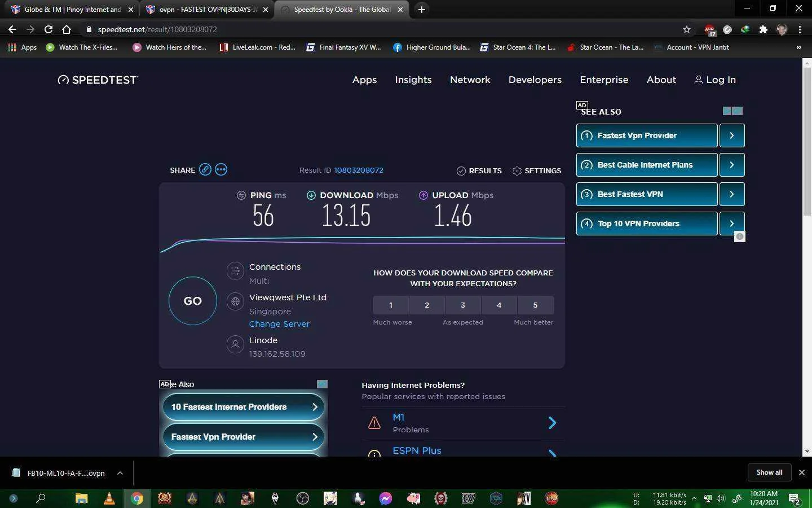Go back to previous page
The width and height of the screenshot is (812, 508).
click(x=12, y=29)
